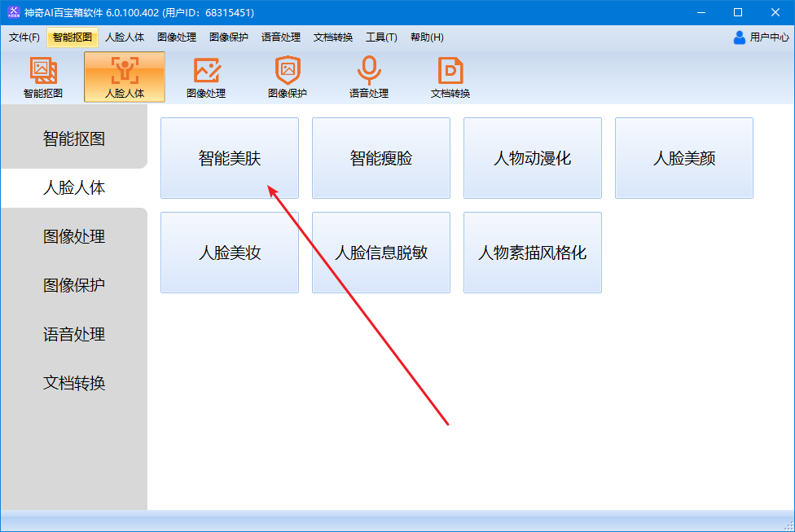Image resolution: width=795 pixels, height=532 pixels.
Task: Launch the 智能瘦脸 feature
Action: point(381,158)
